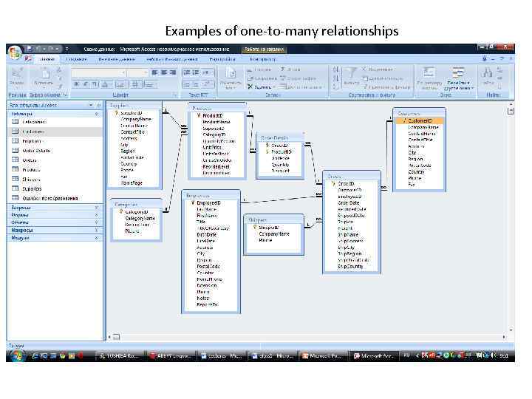
Task: Open the Office button menu
Action: tap(15, 52)
